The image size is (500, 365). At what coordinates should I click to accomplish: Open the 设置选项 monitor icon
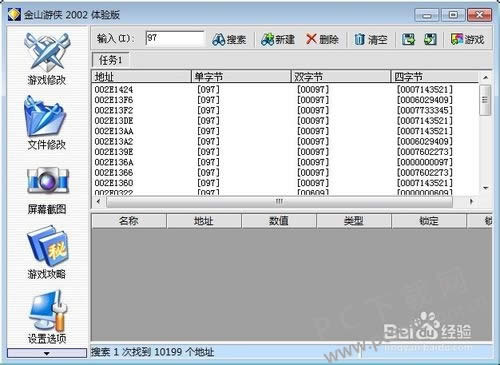(x=47, y=310)
